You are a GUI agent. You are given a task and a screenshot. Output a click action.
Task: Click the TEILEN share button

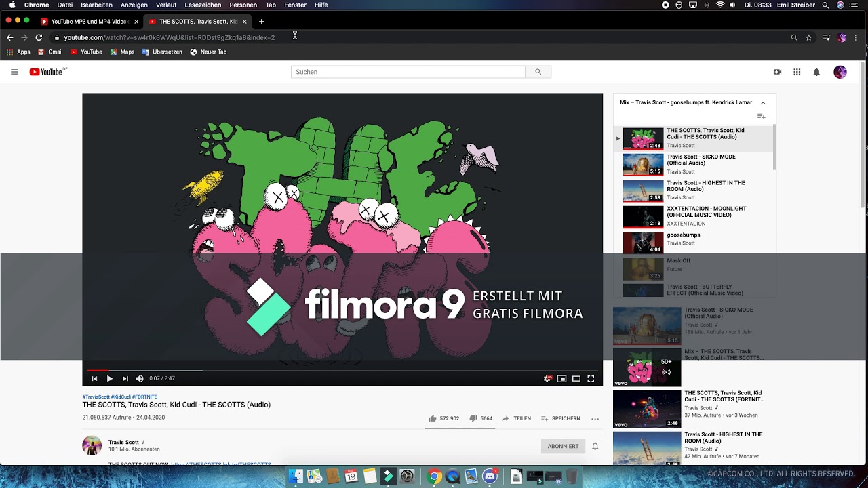pos(516,418)
